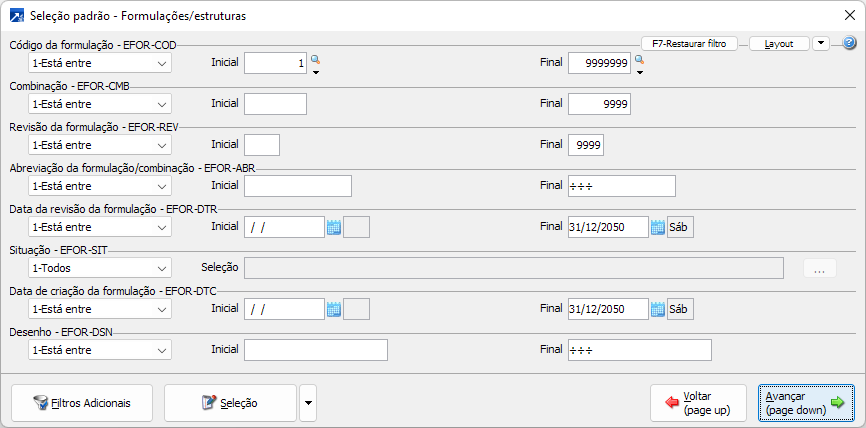Expand the Combinação operator combo box
The width and height of the screenshot is (866, 428).
point(100,104)
